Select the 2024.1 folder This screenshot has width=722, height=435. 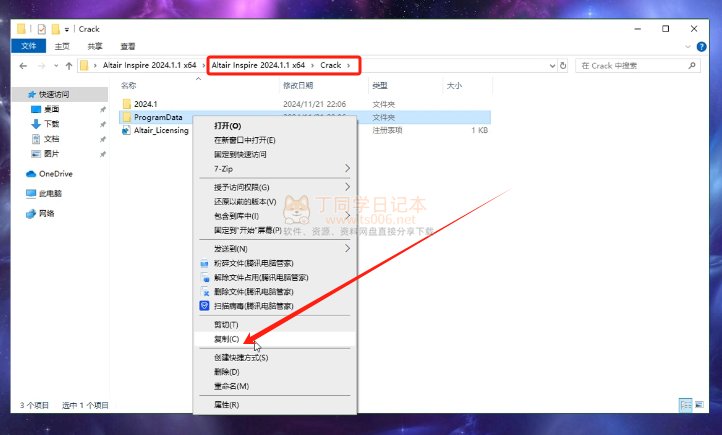(x=146, y=104)
